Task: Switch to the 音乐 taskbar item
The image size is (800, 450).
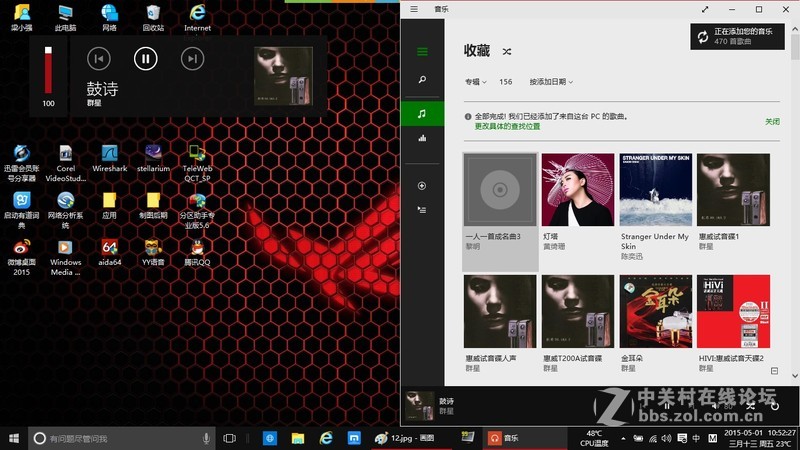Action: (x=523, y=438)
